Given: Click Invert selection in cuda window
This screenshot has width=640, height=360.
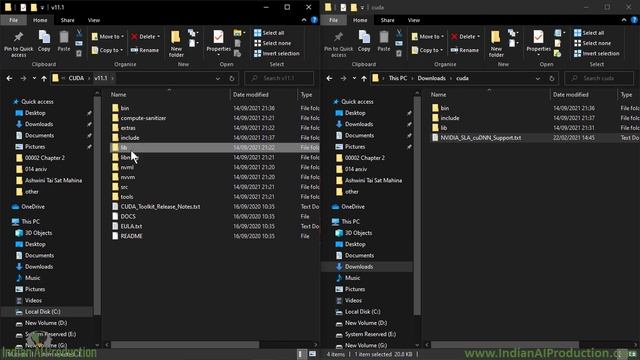Looking at the screenshot, I should (597, 53).
